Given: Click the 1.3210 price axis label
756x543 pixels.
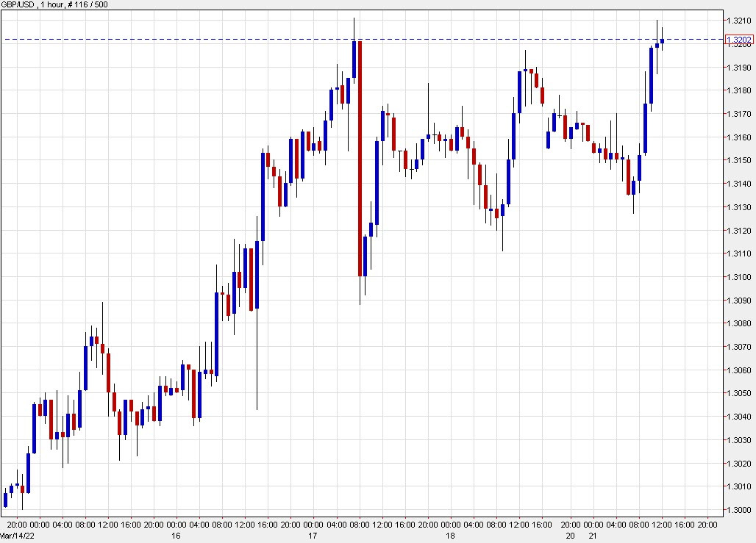Looking at the screenshot, I should [x=739, y=21].
